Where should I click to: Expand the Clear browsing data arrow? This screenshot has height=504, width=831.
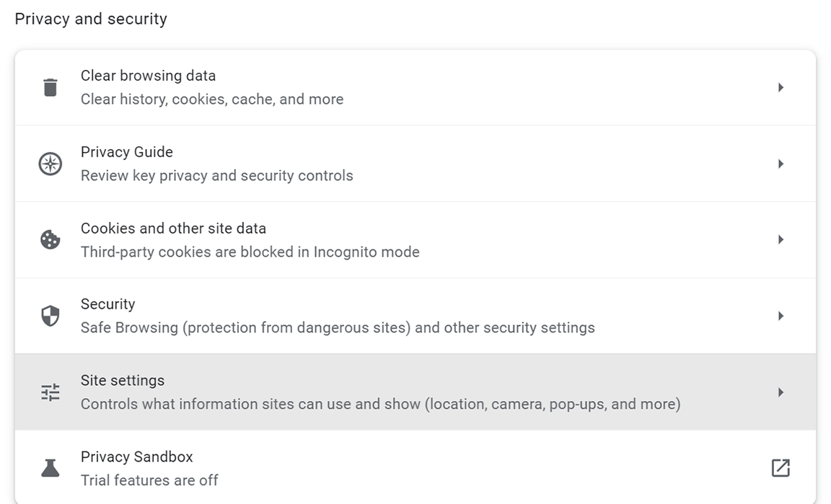(x=781, y=87)
